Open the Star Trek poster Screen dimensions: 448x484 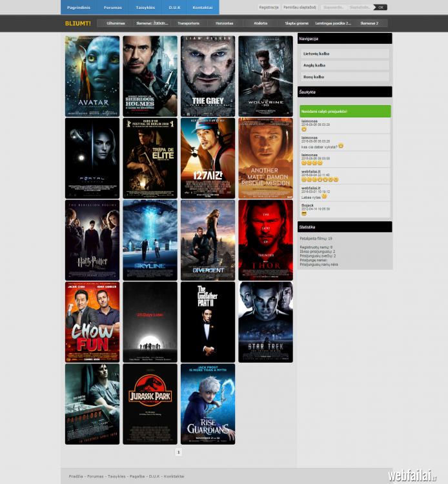point(265,322)
